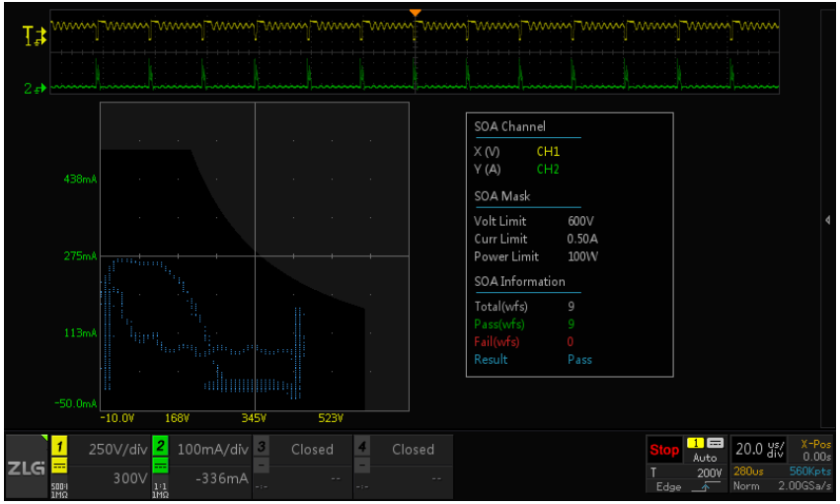This screenshot has width=840, height=504.
Task: Click the -10.0V X axis label
Action: click(117, 418)
